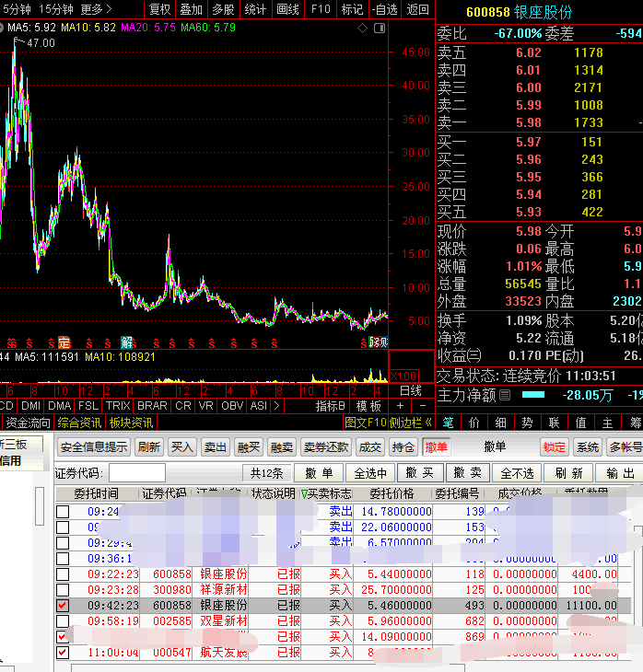Click 撤买 cancel-buy button
The height and width of the screenshot is (672, 643).
click(420, 473)
